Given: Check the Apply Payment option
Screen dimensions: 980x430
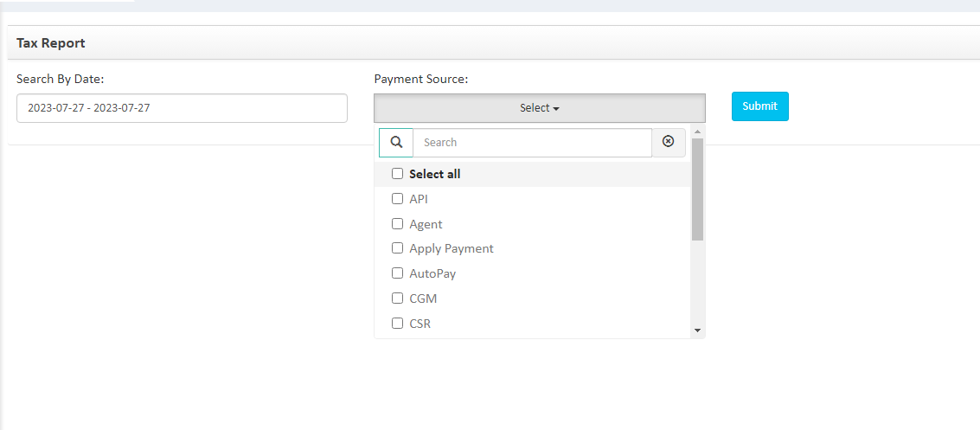Looking at the screenshot, I should 398,248.
